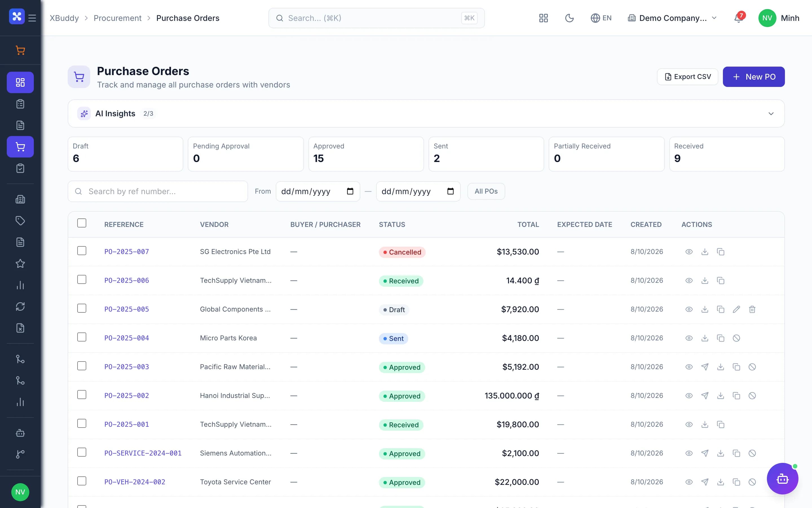Open the AI chatbot floating button
The height and width of the screenshot is (508, 812).
782,478
